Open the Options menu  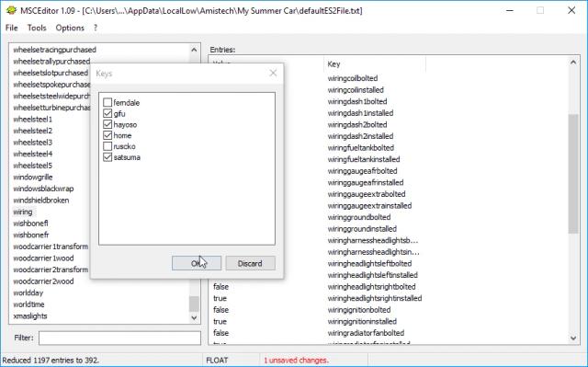click(70, 28)
